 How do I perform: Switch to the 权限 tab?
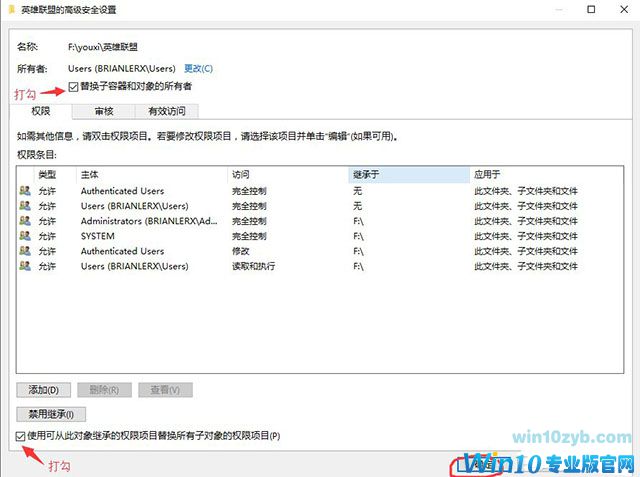click(x=40, y=111)
